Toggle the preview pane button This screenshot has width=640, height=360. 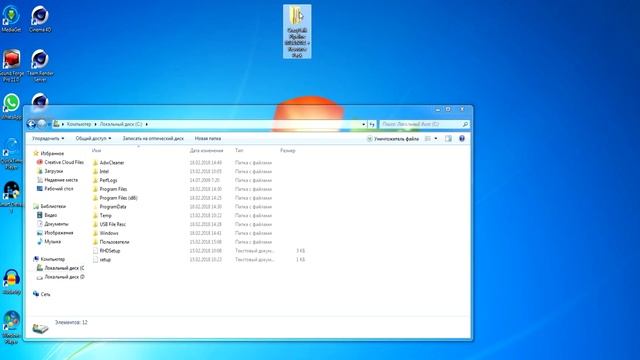click(x=448, y=139)
